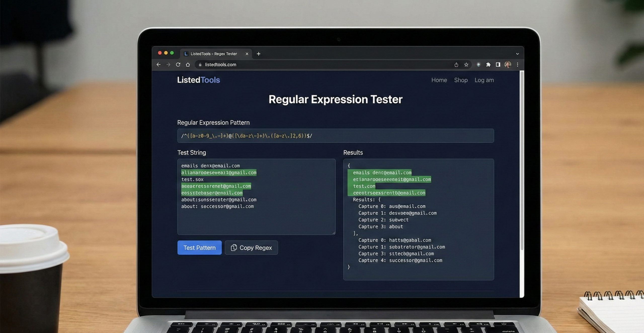Open a new tab with the plus button
Viewport: 644px width, 333px height.
258,54
